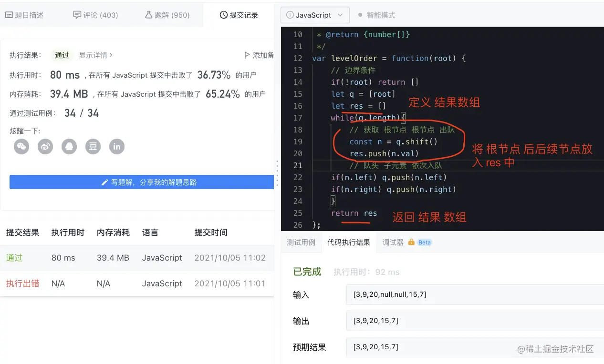This screenshot has width=604, height=364.
Task: Click the panel divider drag handle
Action: pos(277,174)
